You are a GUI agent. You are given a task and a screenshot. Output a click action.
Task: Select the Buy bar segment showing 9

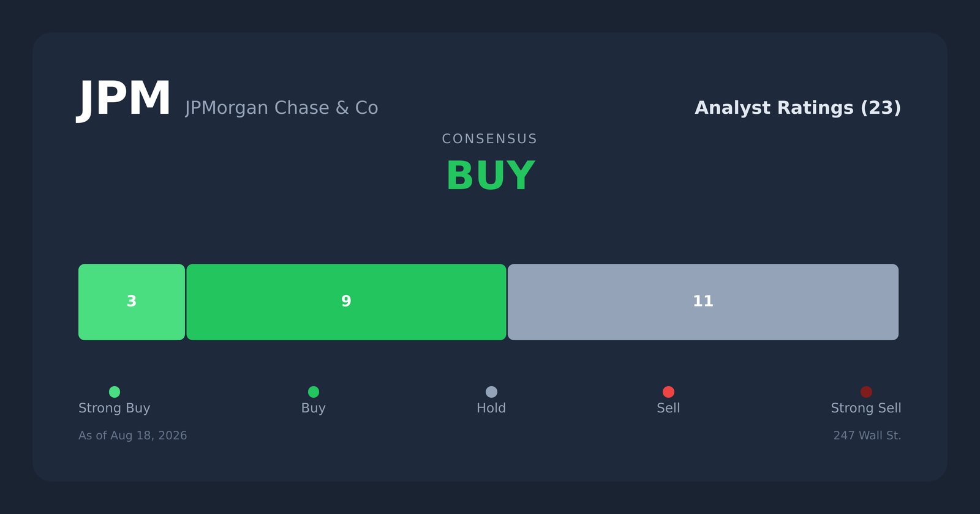[x=346, y=302]
